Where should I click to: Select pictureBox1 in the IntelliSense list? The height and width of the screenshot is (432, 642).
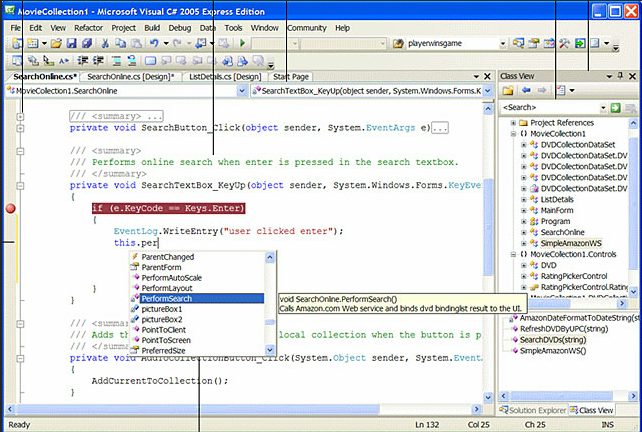point(197,309)
